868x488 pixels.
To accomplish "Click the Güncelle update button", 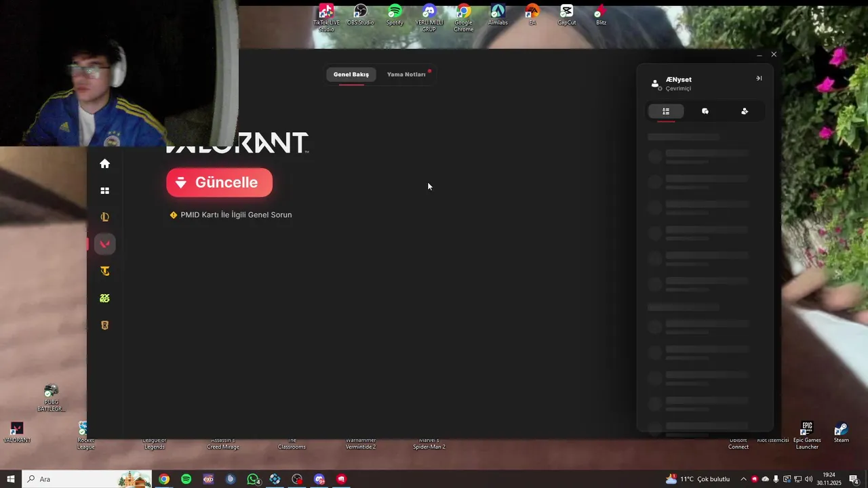I will [219, 182].
